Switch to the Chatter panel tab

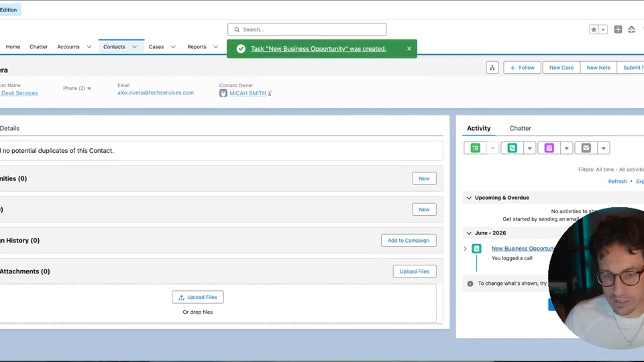pos(521,128)
